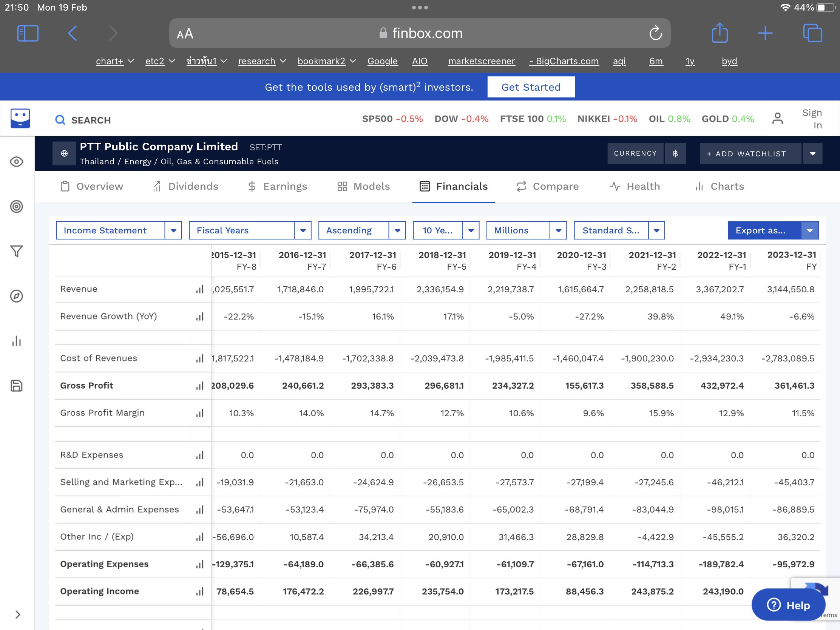The height and width of the screenshot is (630, 840).
Task: Open the compass explorer icon in sidebar
Action: 16,296
